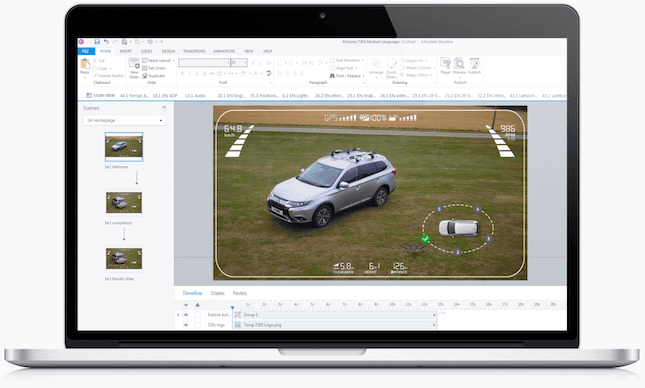The image size is (645, 388).
Task: Open the font name combo box
Action: [x=204, y=63]
